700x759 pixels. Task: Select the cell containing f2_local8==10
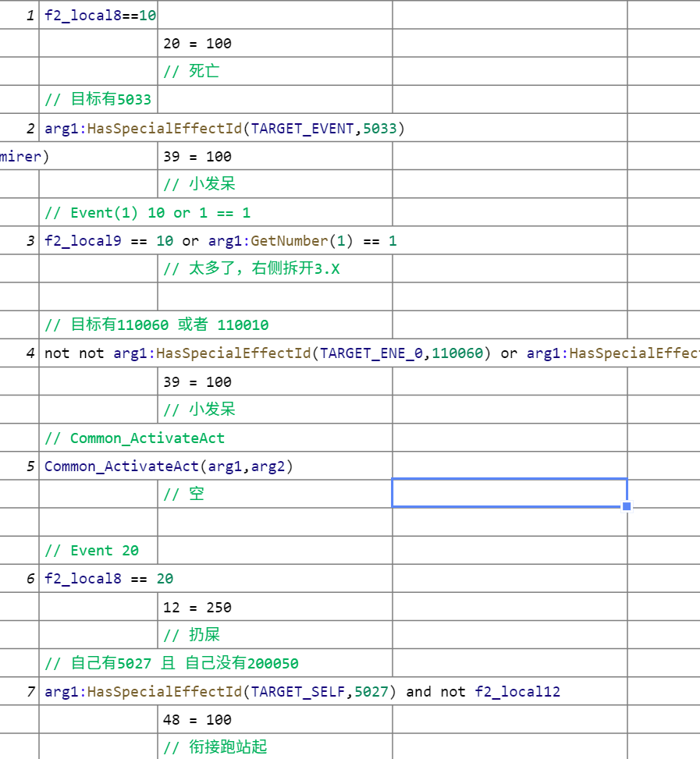[98, 16]
